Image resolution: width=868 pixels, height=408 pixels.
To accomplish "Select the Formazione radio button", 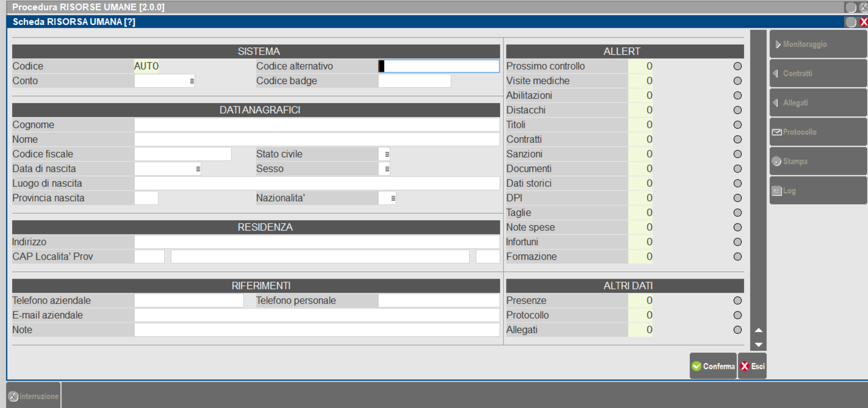I will tap(737, 257).
